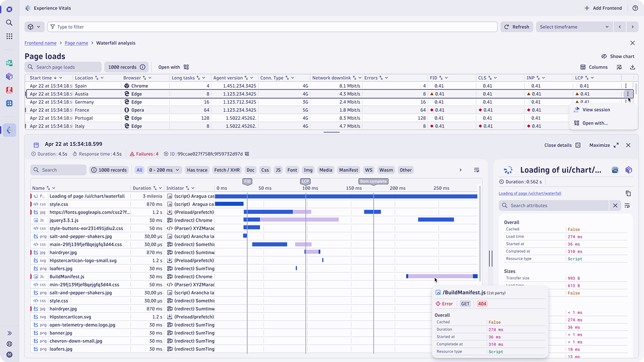This screenshot has height=362, width=644.
Task: Open the Select timeframe dropdown
Action: click(x=574, y=27)
